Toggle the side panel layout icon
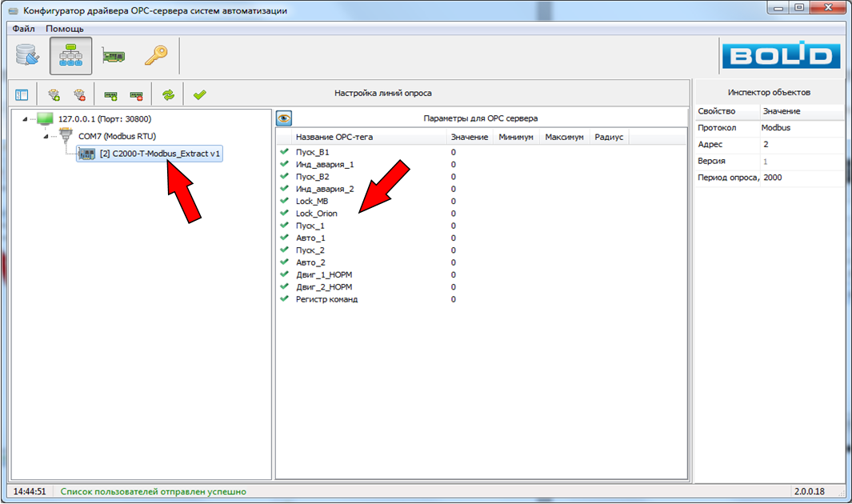The width and height of the screenshot is (852, 504). coord(22,94)
